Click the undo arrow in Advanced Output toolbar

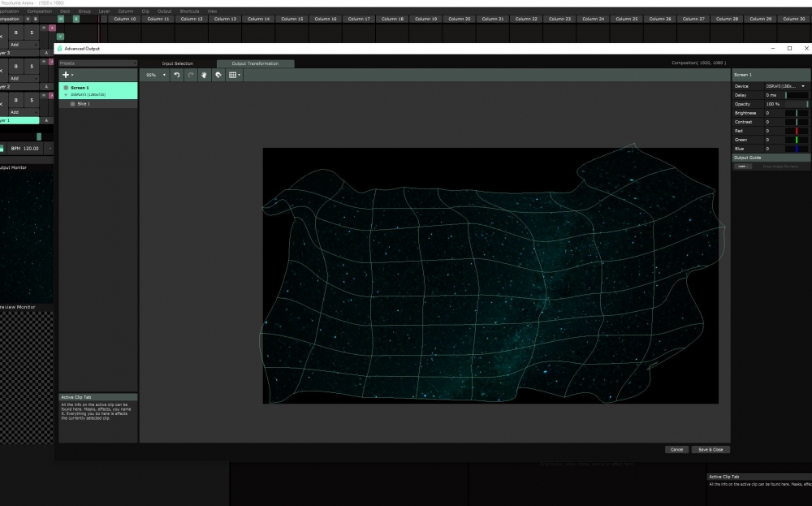177,75
